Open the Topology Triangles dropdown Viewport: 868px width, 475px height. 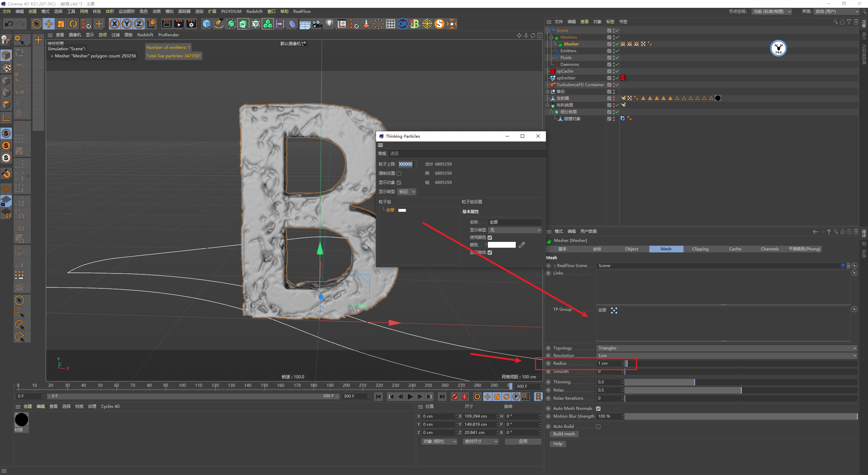click(x=726, y=348)
